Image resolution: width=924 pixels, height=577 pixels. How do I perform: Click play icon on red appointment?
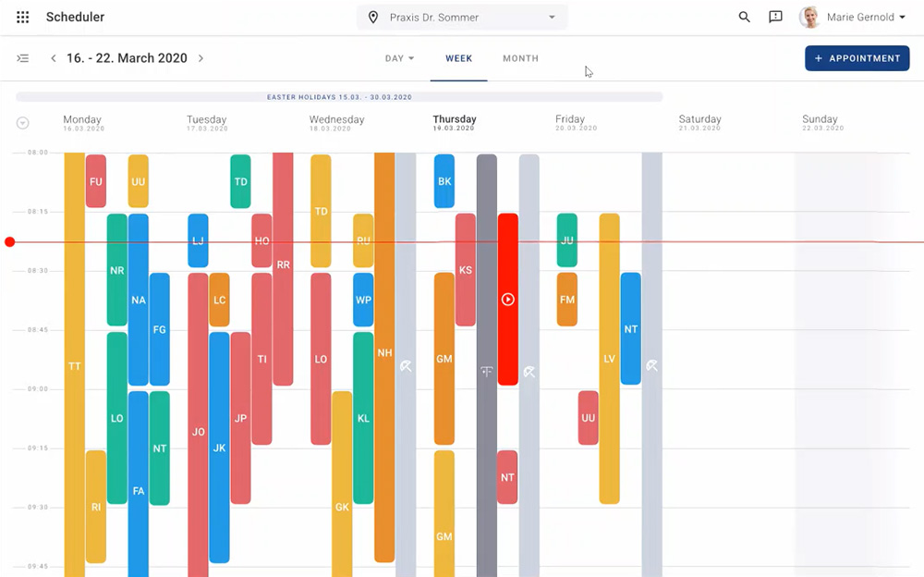click(x=507, y=300)
